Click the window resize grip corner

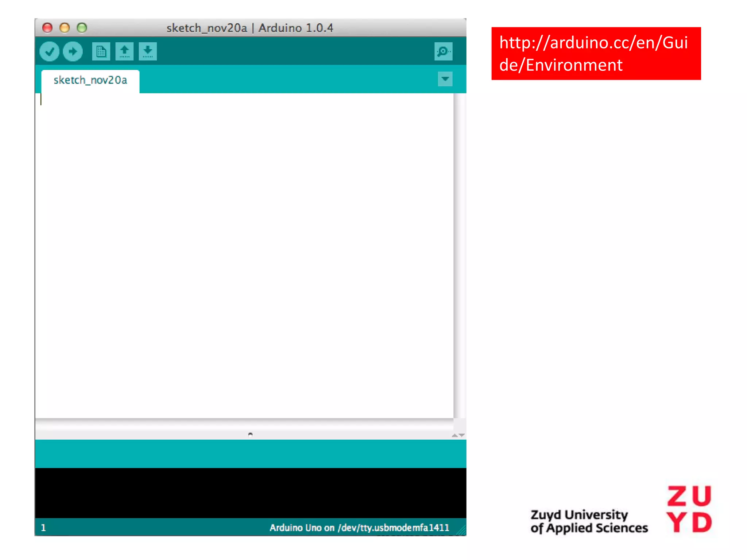point(461,531)
